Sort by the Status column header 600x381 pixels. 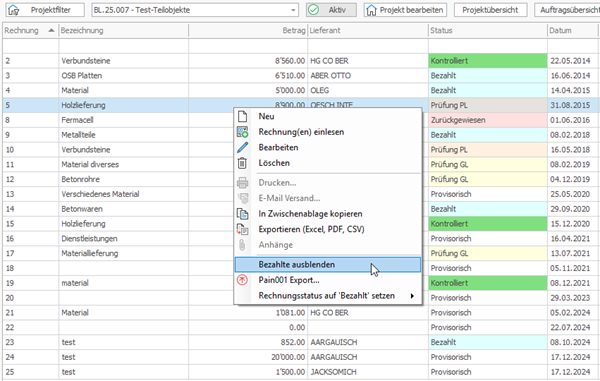tap(488, 31)
